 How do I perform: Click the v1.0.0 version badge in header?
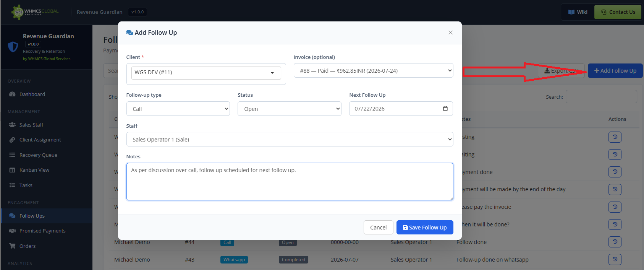click(138, 12)
